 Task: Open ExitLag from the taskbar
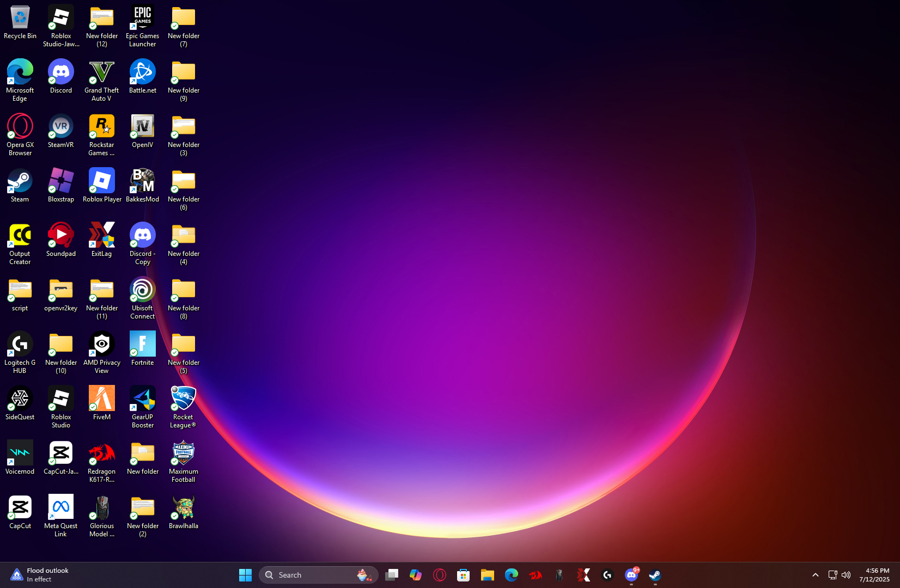click(x=583, y=575)
